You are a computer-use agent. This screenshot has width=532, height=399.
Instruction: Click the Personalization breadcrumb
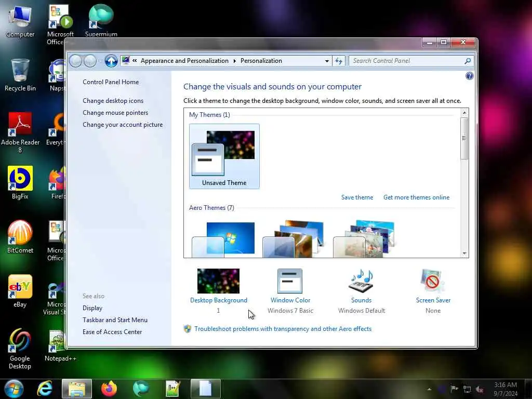tap(261, 61)
